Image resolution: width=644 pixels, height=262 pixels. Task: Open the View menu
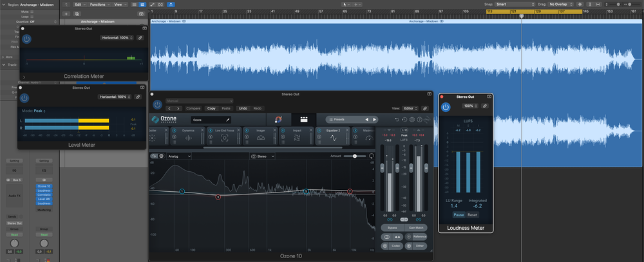point(120,5)
